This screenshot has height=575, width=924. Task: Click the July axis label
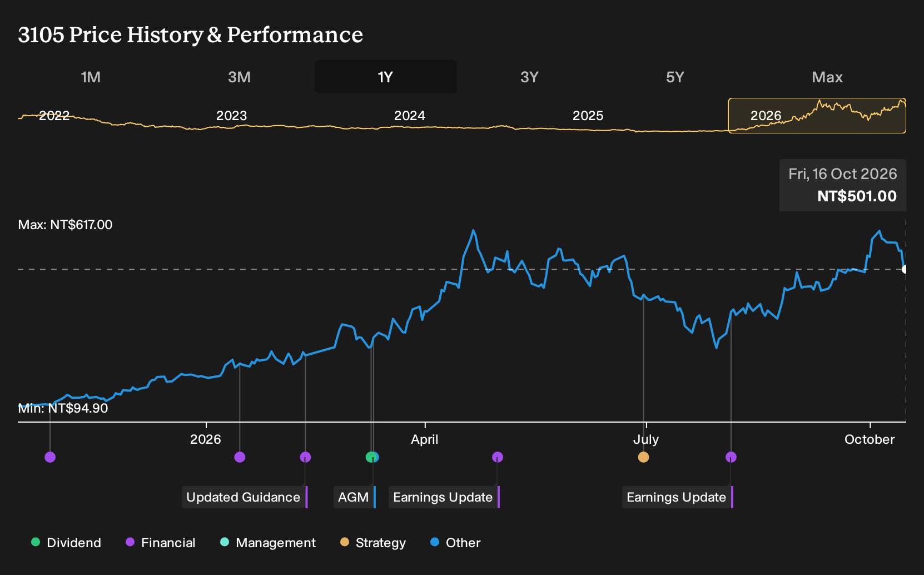point(645,439)
